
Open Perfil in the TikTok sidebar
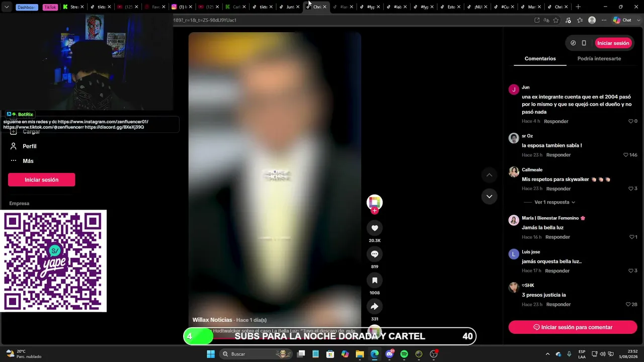pos(29,146)
